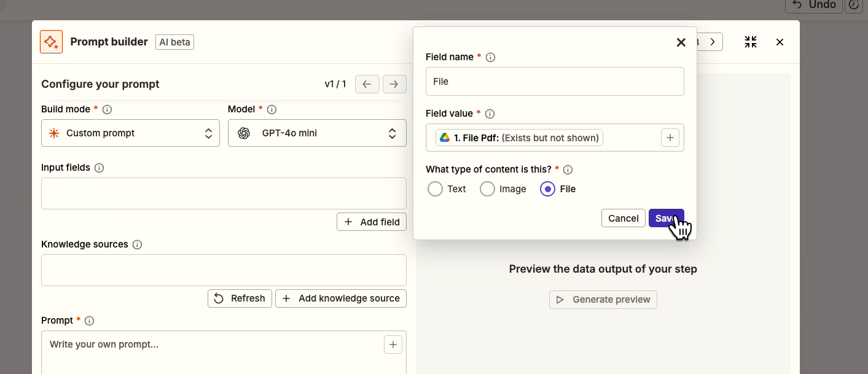The width and height of the screenshot is (868, 374).
Task: Click the Build mode info icon
Action: click(x=107, y=109)
